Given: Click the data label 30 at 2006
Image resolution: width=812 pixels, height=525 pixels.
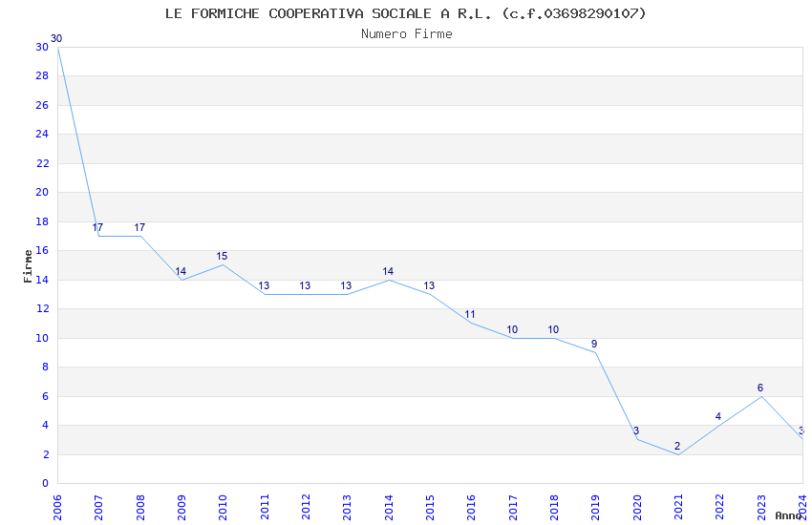Looking at the screenshot, I should click(56, 38).
